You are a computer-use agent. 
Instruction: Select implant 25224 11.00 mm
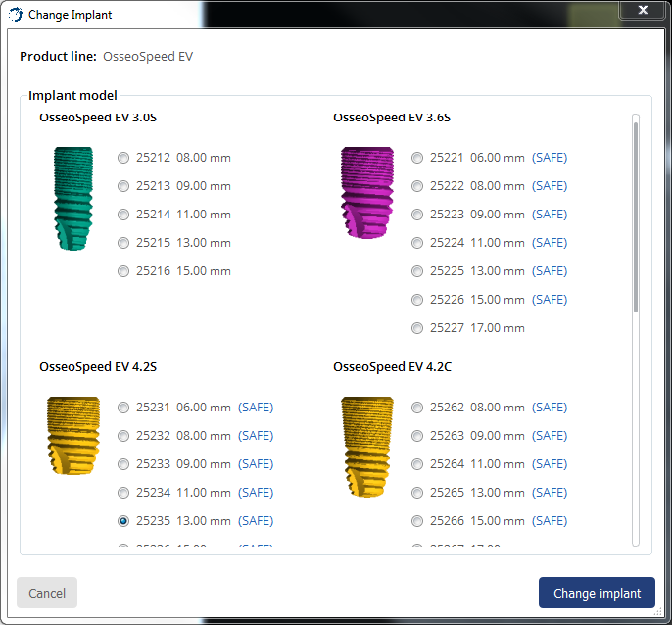[x=417, y=243]
